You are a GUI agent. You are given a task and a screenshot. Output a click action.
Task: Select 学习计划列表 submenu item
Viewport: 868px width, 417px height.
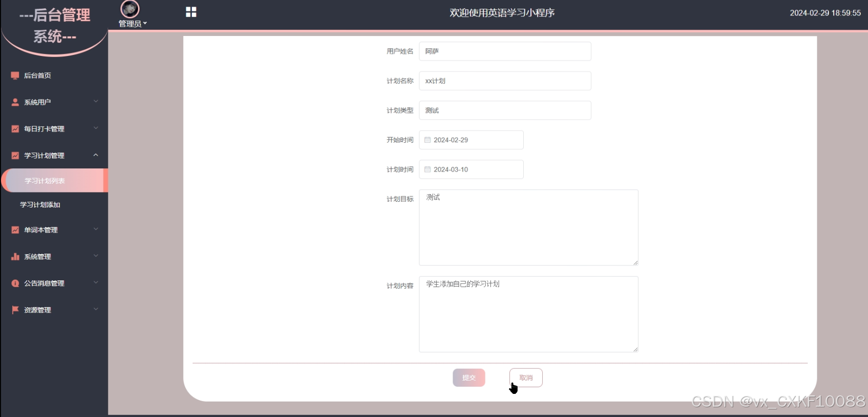click(x=54, y=181)
